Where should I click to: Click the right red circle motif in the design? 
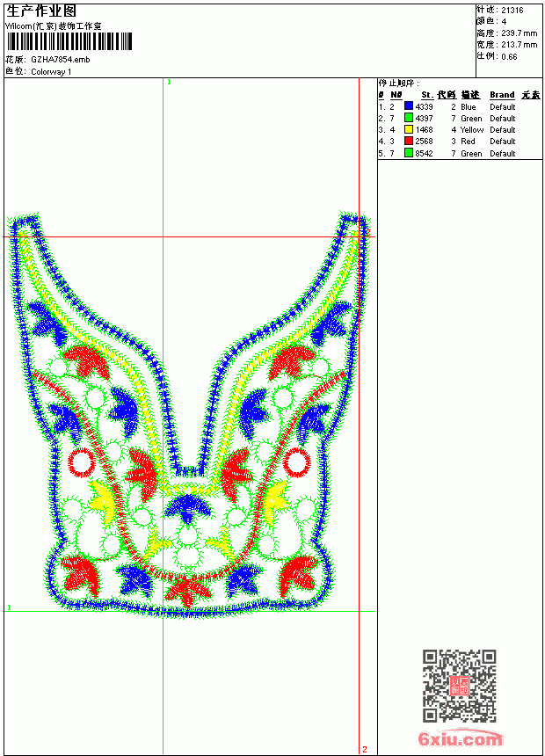(296, 462)
